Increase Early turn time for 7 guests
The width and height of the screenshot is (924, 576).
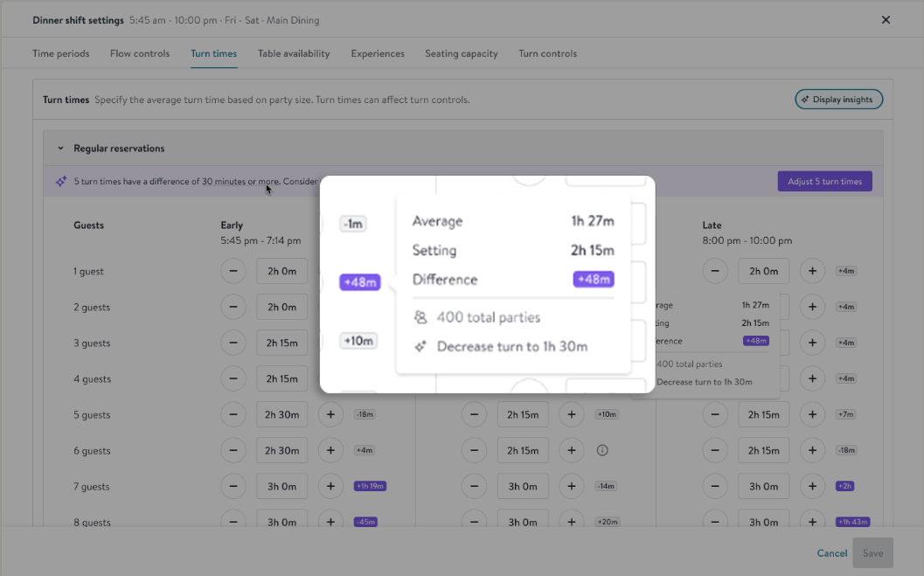pos(330,487)
